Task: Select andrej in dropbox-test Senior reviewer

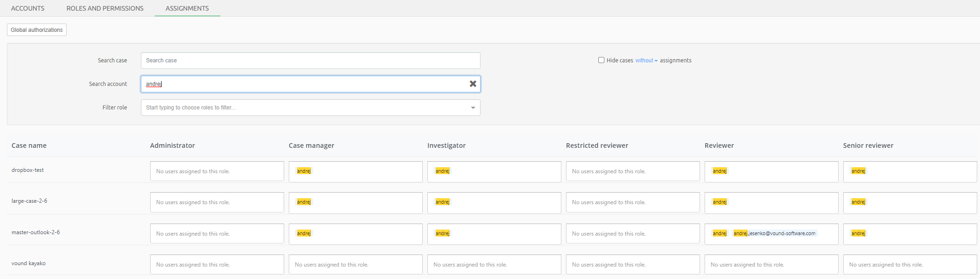Action: click(x=858, y=171)
